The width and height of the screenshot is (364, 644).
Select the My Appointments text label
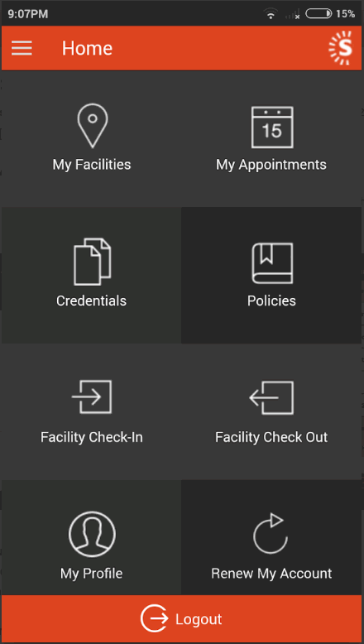point(271,165)
